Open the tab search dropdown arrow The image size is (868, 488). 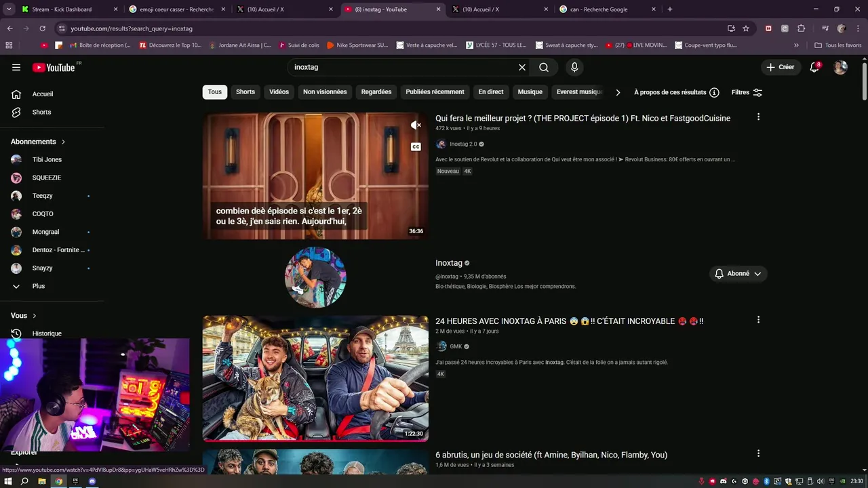point(9,9)
